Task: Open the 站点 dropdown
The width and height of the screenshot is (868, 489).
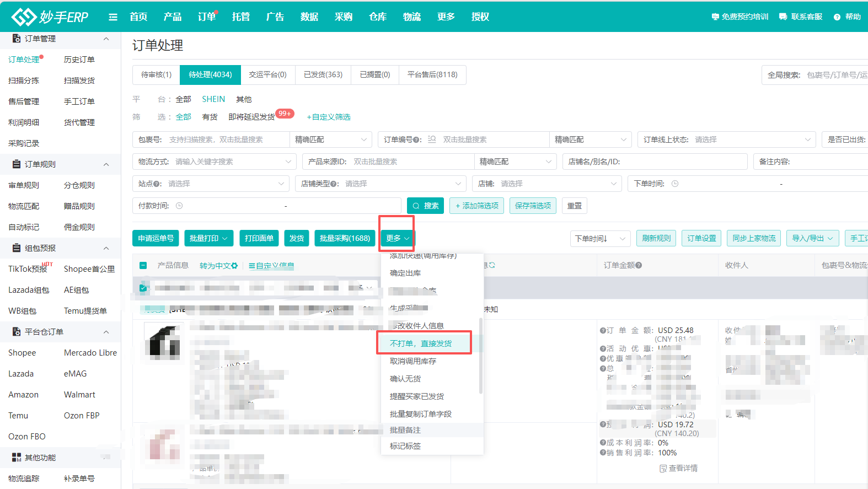Action: point(211,184)
